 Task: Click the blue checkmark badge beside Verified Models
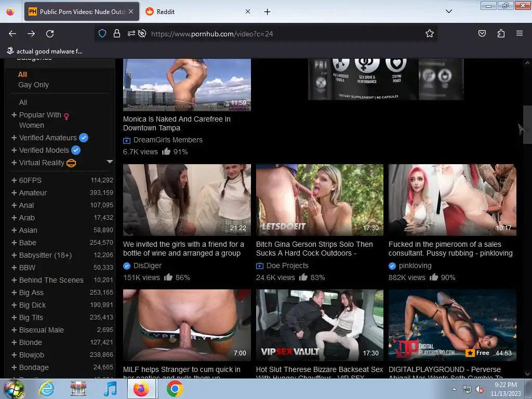tap(76, 150)
